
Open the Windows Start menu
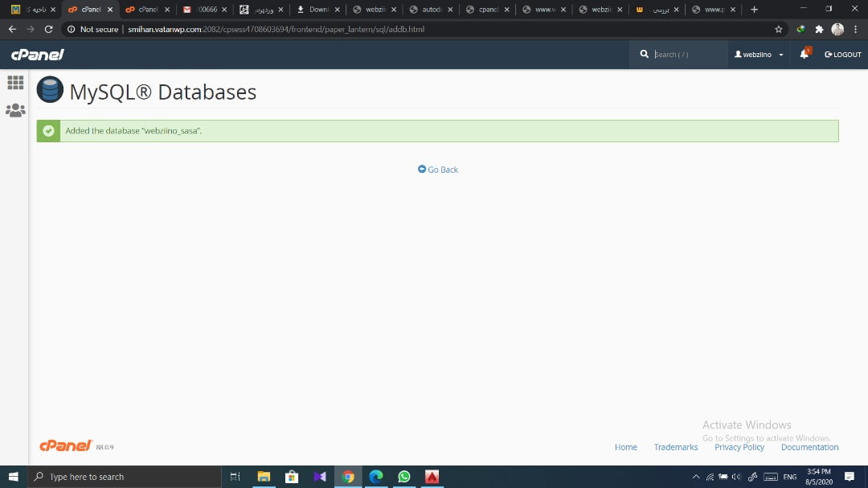coord(14,477)
